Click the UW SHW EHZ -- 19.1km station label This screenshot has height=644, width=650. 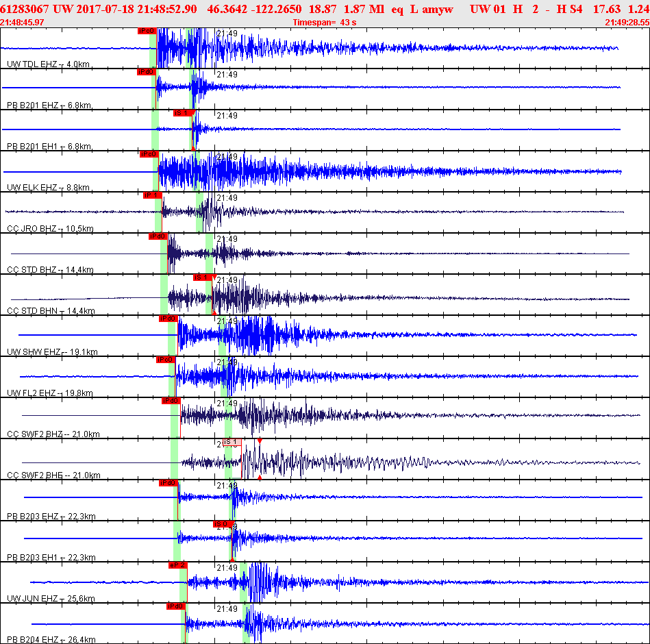pyautogui.click(x=52, y=352)
